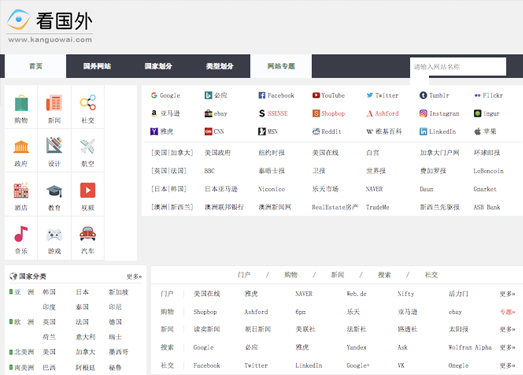Expand 更多 on the 搜索 row
The width and height of the screenshot is (523, 375).
tap(507, 347)
